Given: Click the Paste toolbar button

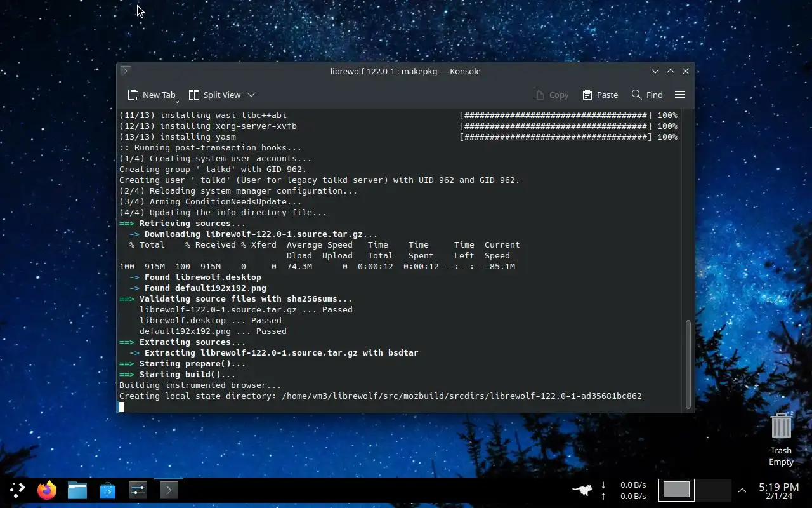Looking at the screenshot, I should pos(600,95).
